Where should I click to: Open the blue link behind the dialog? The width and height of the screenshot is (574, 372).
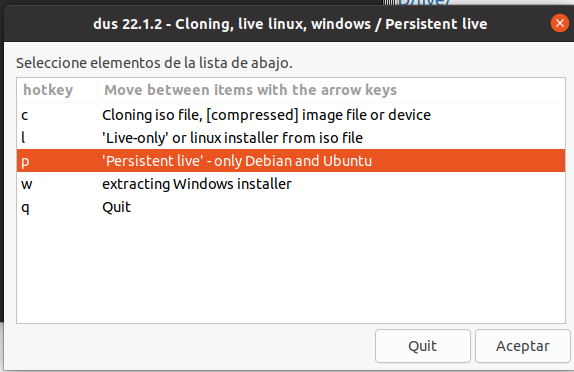(424, 3)
